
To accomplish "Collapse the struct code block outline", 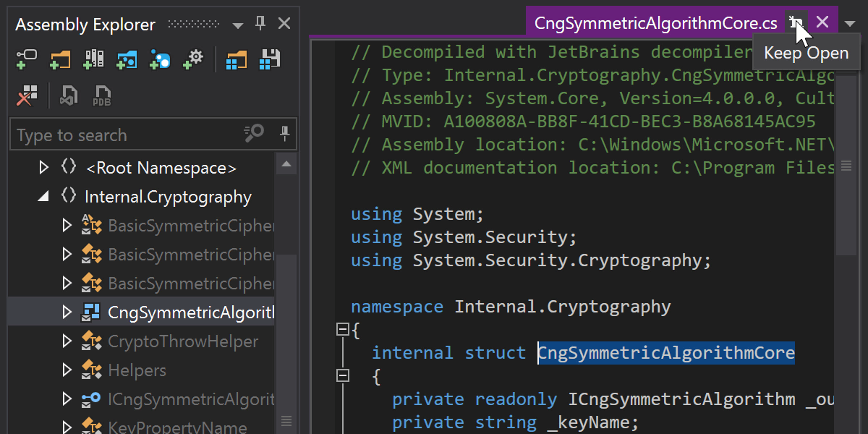I will [x=343, y=376].
